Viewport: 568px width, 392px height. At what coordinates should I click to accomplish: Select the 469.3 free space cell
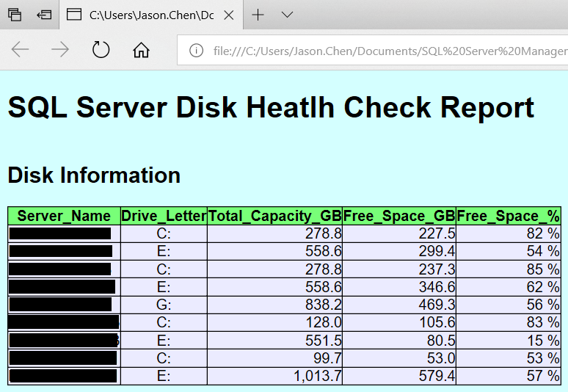click(x=399, y=305)
